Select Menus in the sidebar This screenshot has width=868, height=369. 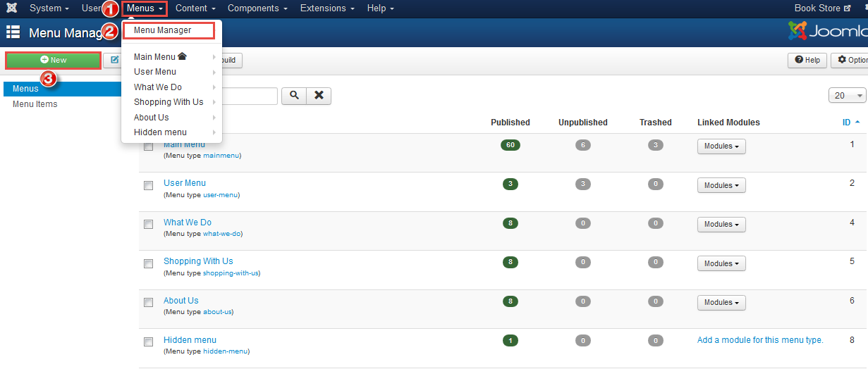click(62, 89)
